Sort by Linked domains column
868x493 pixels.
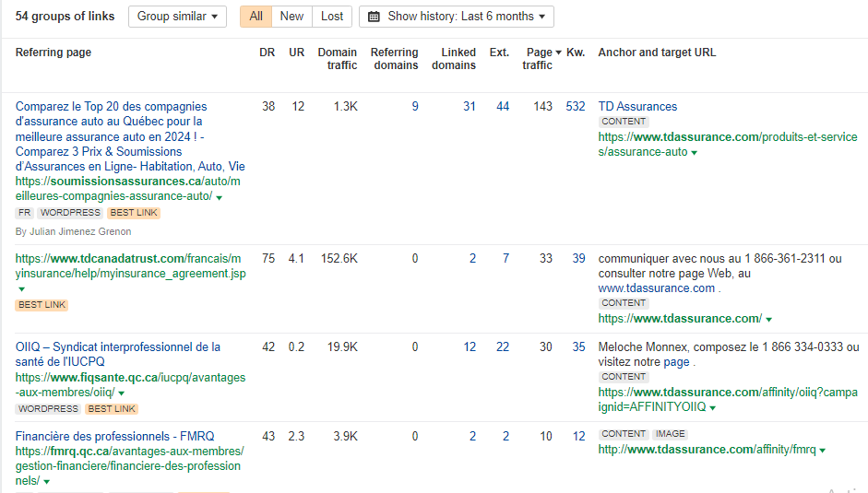(x=454, y=59)
